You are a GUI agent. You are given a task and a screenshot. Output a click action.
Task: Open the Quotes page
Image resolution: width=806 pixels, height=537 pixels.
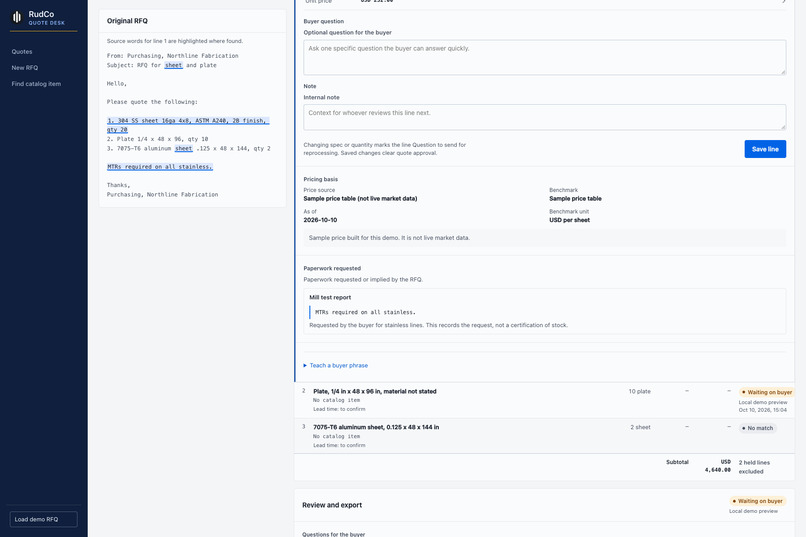coord(22,51)
